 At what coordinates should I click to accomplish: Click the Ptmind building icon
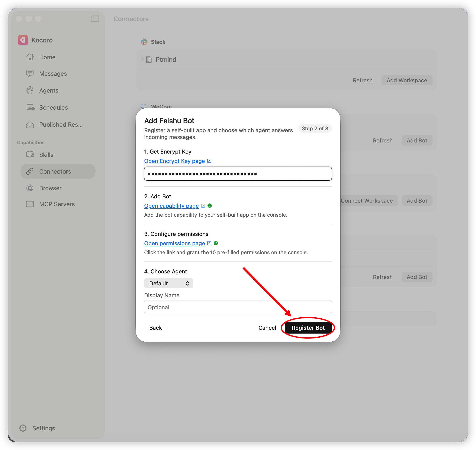(149, 60)
